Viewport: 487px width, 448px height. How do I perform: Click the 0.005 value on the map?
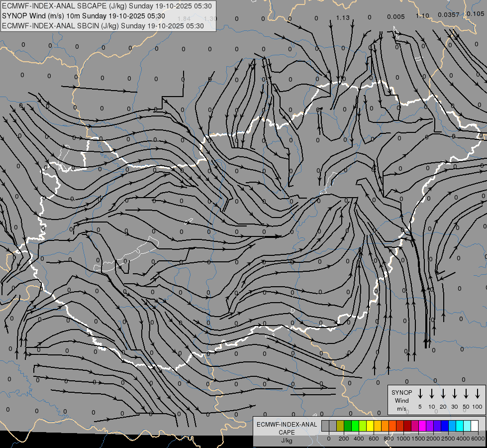click(x=395, y=17)
